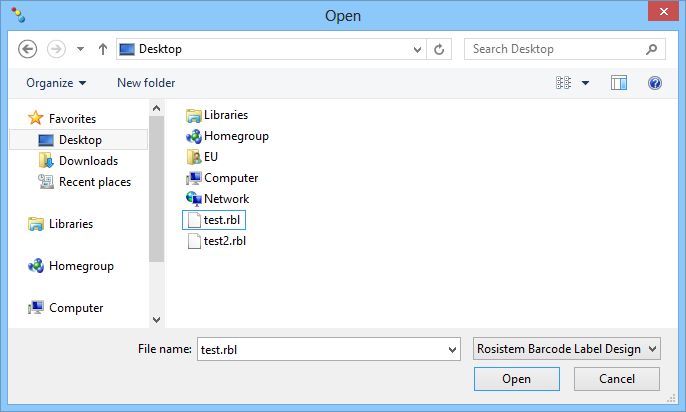Close the Open dialog
Screen dimensions: 686x412
coord(663,11)
